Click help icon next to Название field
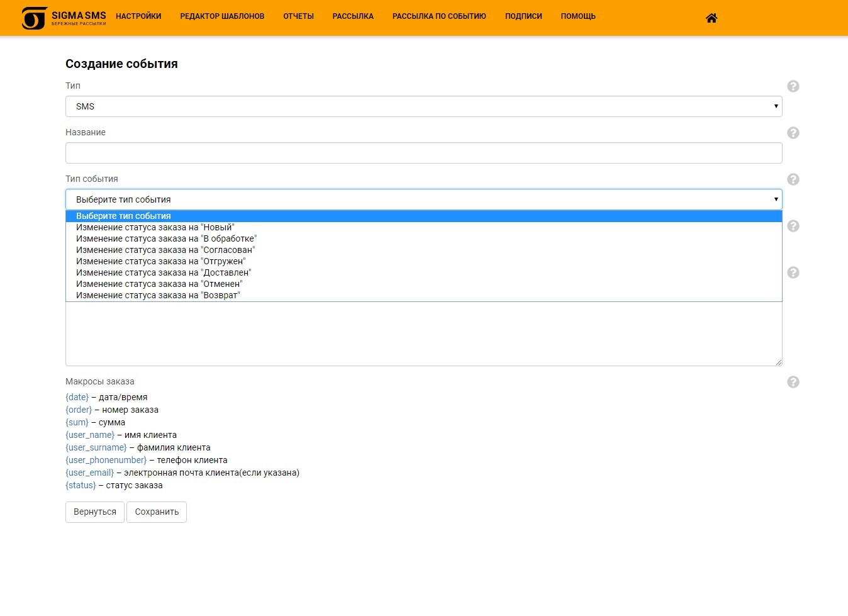This screenshot has width=848, height=616. (x=793, y=133)
